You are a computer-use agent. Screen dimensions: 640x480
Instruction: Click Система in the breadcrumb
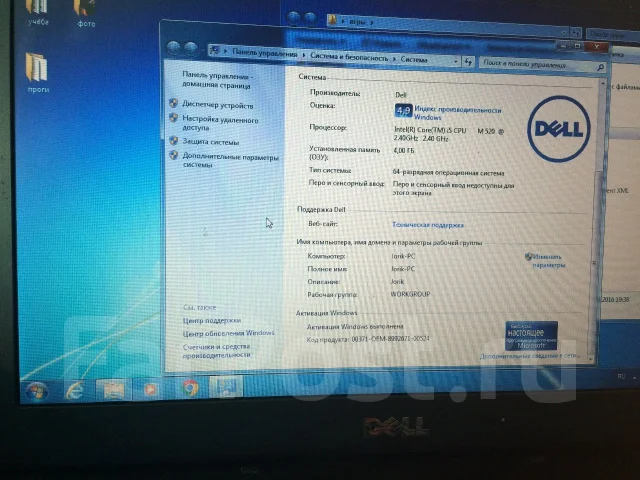click(x=414, y=59)
